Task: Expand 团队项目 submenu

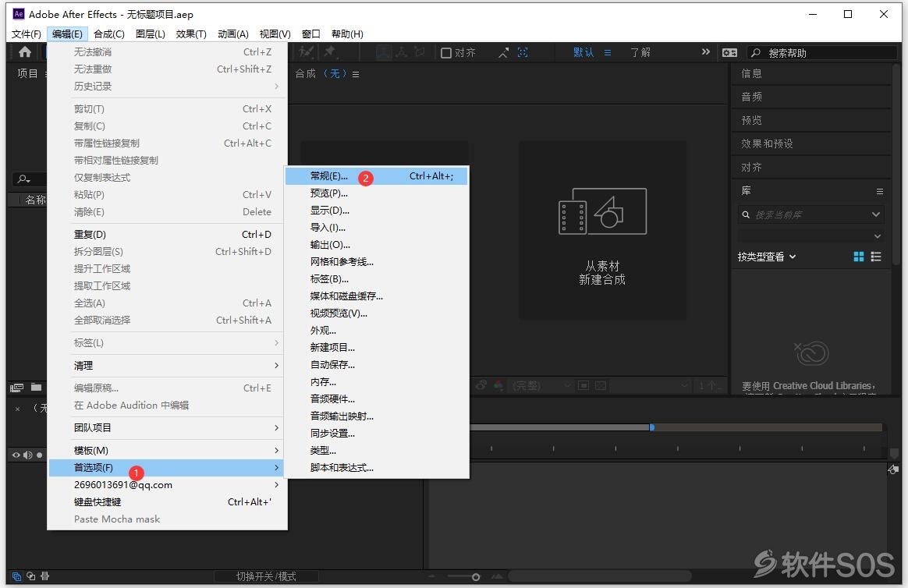Action: point(167,427)
